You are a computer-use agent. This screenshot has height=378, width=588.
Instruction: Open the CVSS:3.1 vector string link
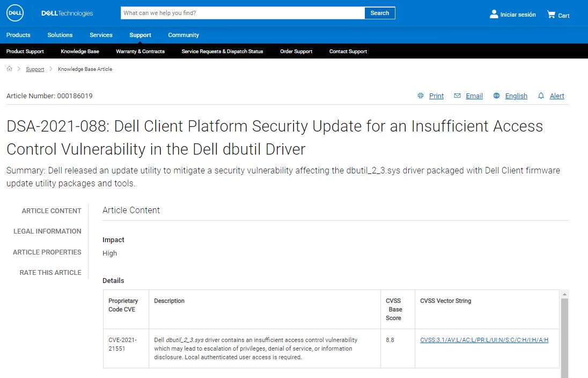click(484, 340)
